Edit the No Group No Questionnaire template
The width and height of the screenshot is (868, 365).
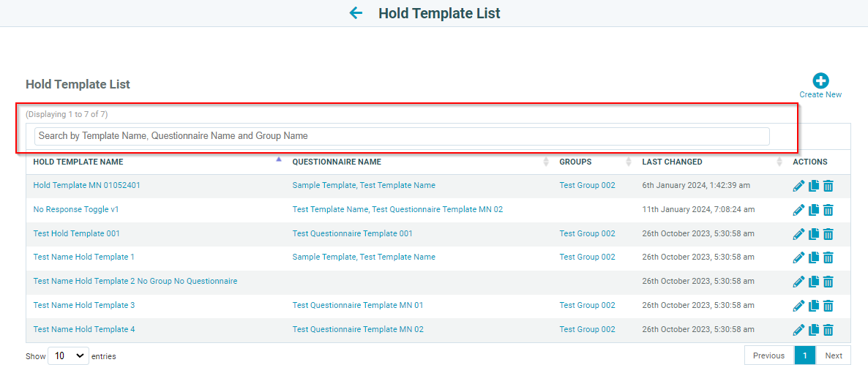click(798, 282)
